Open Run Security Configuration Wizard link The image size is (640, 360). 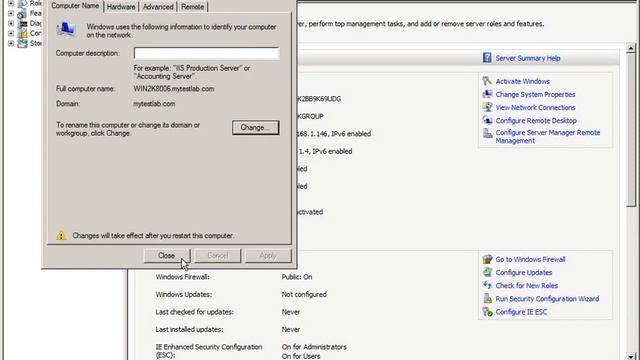[x=547, y=298]
